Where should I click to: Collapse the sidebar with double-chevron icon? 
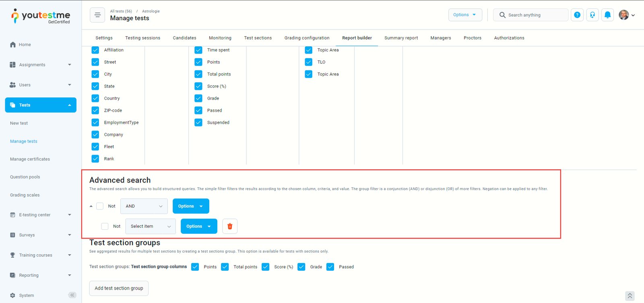point(72,295)
